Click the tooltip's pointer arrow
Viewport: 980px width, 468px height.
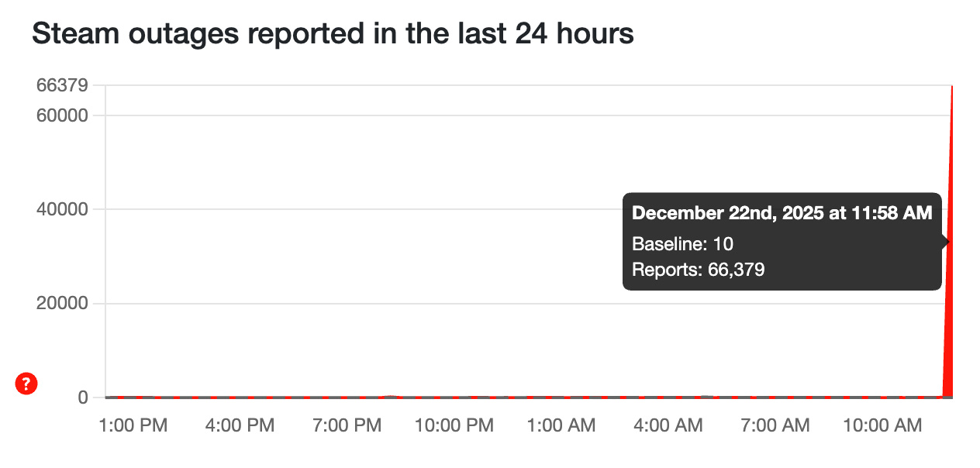(945, 242)
